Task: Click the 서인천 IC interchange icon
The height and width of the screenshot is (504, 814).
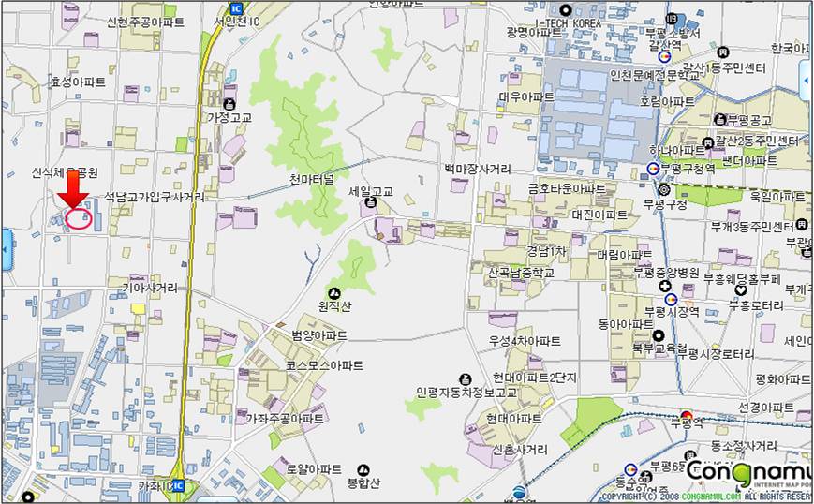Action: (x=222, y=5)
